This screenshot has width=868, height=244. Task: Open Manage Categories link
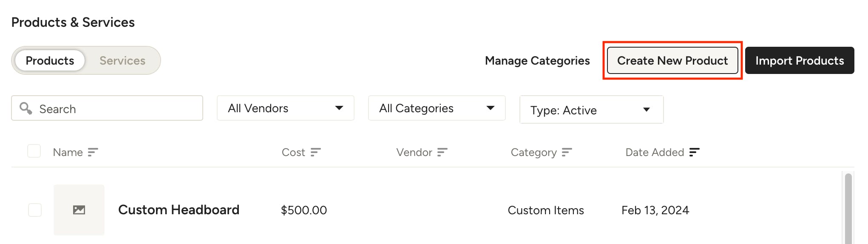coord(537,61)
